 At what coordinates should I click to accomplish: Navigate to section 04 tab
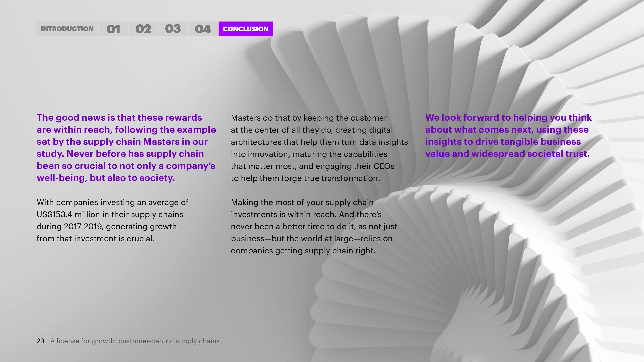pyautogui.click(x=203, y=29)
